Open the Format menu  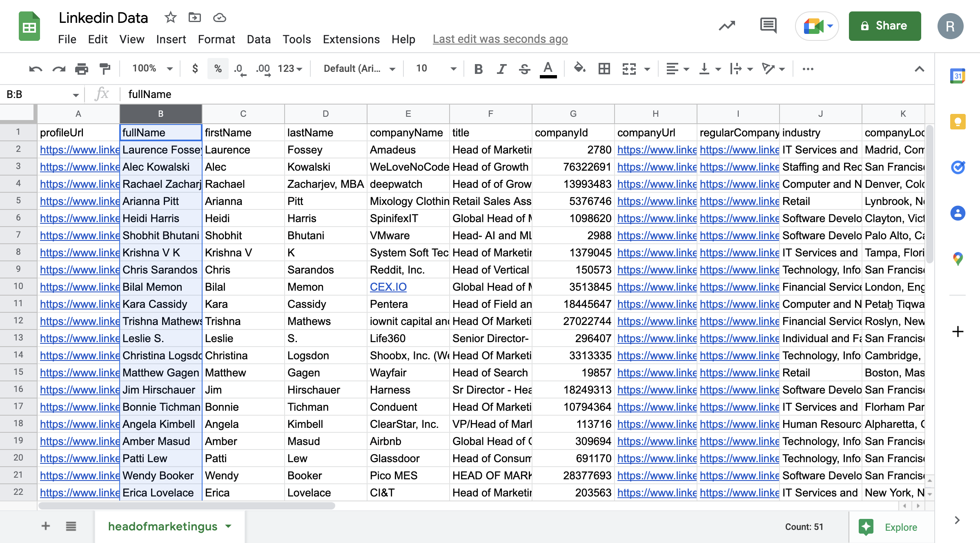coord(216,39)
